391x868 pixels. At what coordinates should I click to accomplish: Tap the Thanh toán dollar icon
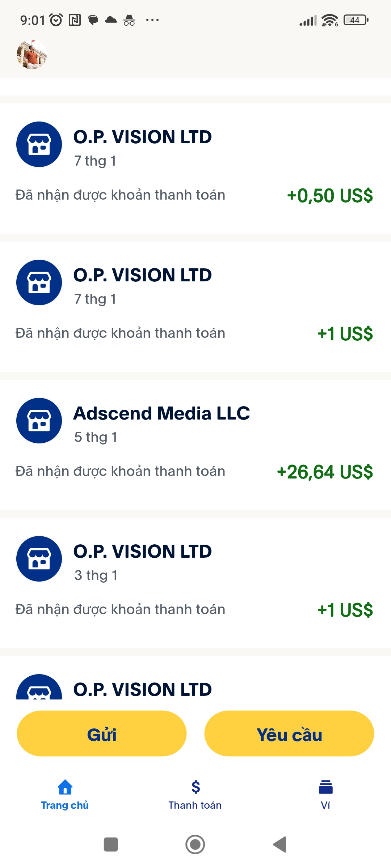[195, 787]
